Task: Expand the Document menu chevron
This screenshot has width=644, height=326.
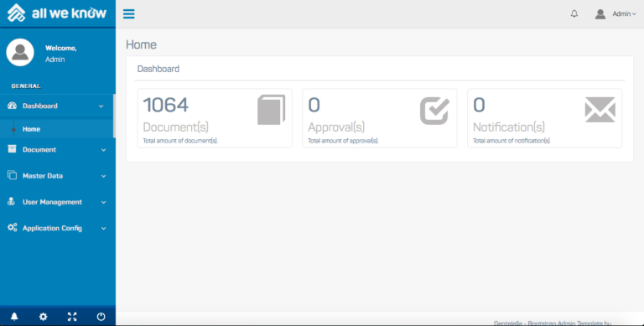Action: [103, 150]
